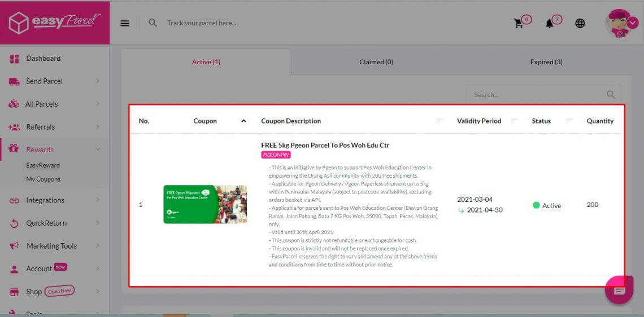The height and width of the screenshot is (317, 644).
Task: Switch to the Claimed (0) tab
Action: 376,62
